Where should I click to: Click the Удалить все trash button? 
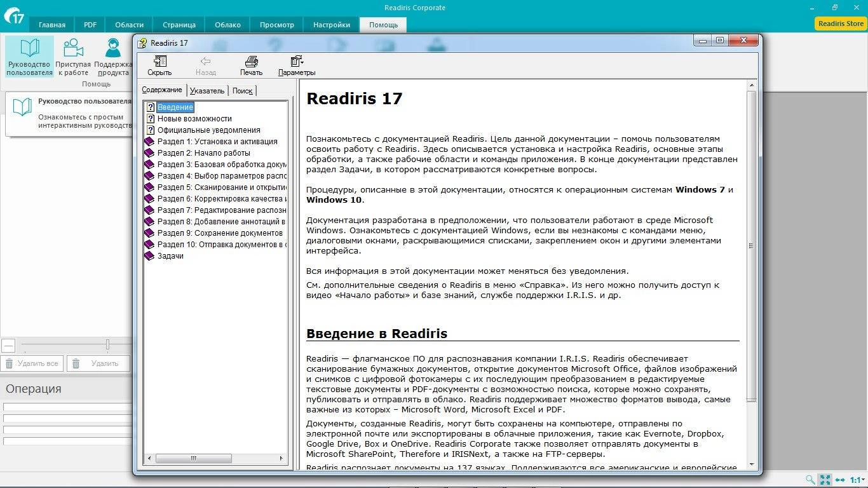32,363
